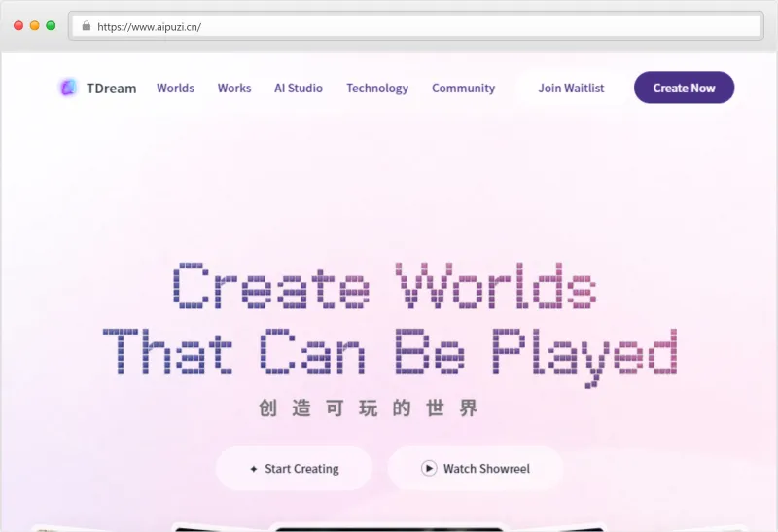The height and width of the screenshot is (532, 778).
Task: Open the Technology nav link
Action: (377, 89)
